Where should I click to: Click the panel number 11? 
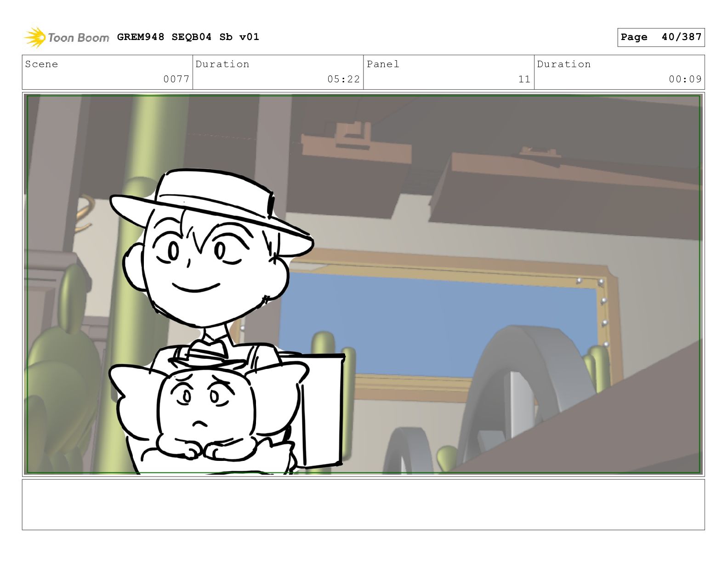tap(524, 79)
